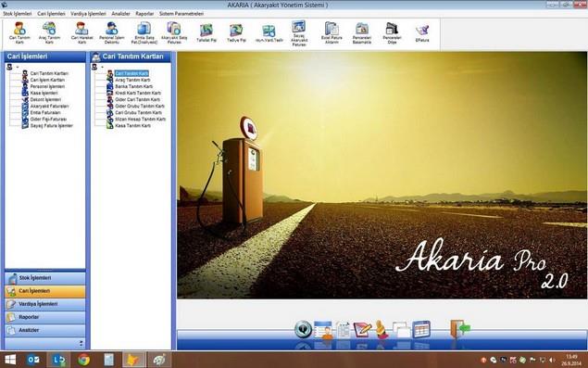This screenshot has width=588, height=368.
Task: Click the Araç Tanıtım Kartı toolbar icon
Action: click(49, 32)
